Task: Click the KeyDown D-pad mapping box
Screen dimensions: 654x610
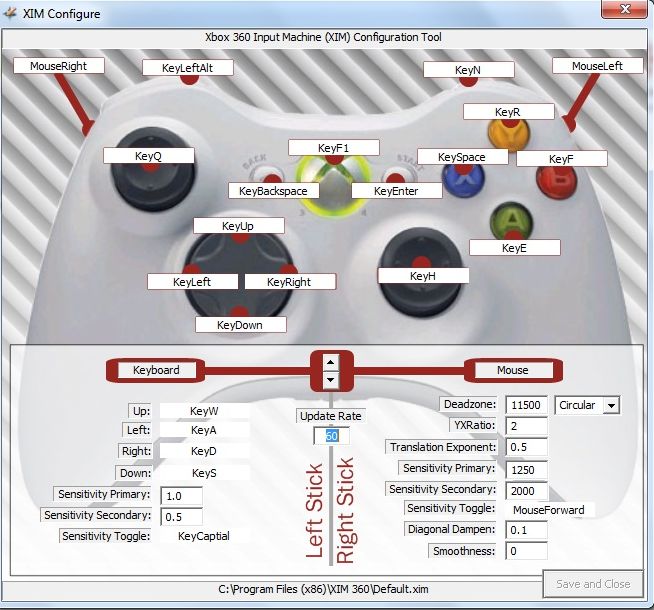Action: [x=241, y=325]
